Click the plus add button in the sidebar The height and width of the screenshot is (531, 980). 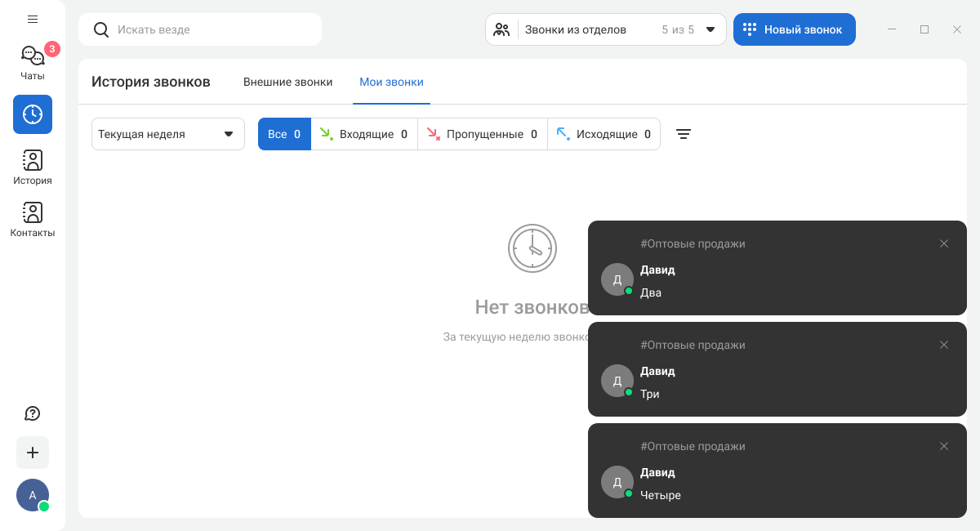click(33, 453)
